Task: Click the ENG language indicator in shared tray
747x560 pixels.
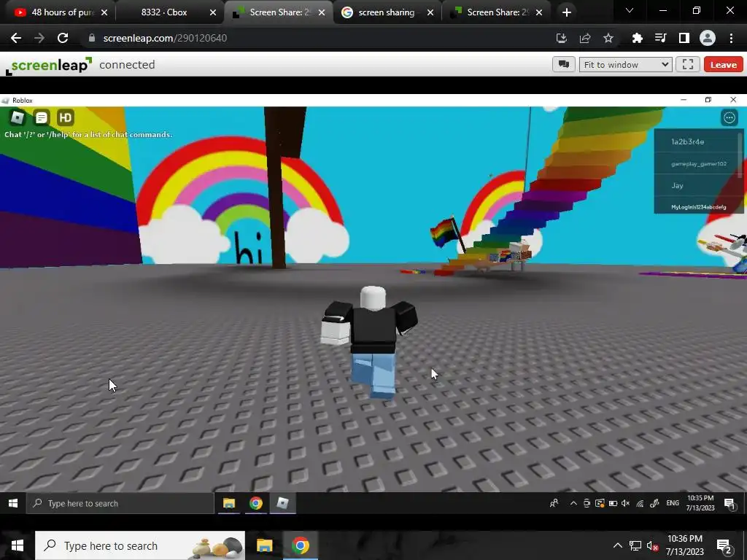Action: pos(673,503)
